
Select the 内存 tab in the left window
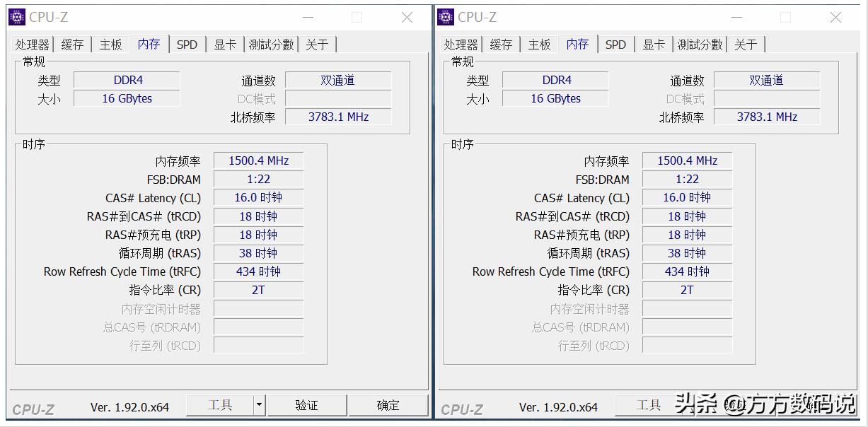pos(149,44)
